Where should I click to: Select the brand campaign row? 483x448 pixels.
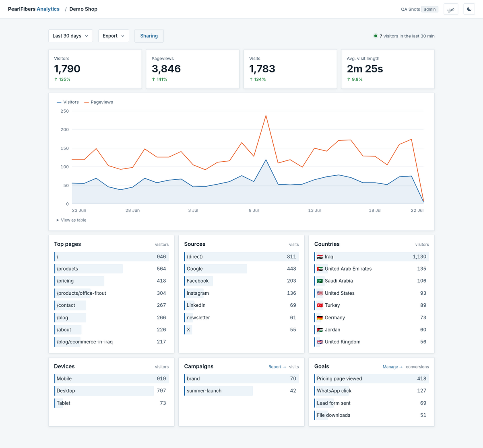pos(242,378)
